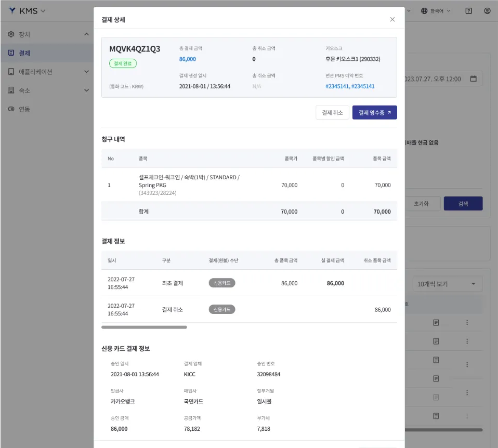Collapse the 장치 sidebar section
Screen dimensions: 498x448
(x=86, y=34)
